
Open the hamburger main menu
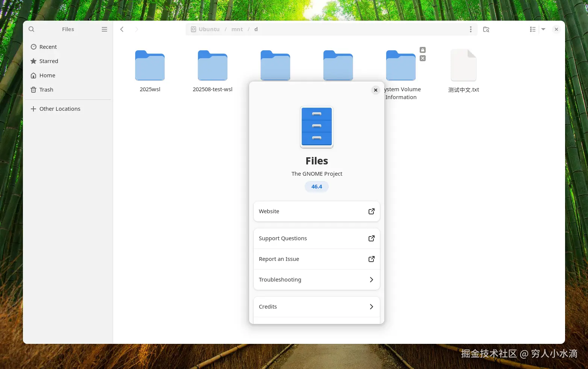pos(104,29)
